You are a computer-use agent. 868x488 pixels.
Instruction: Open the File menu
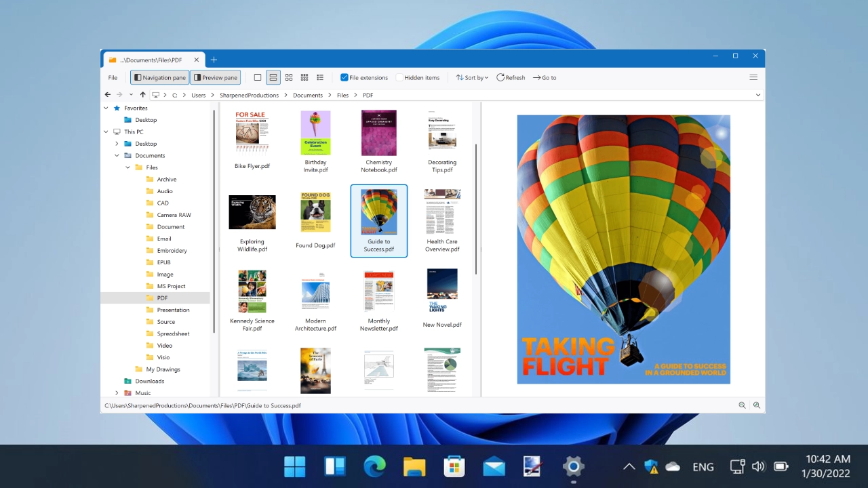pyautogui.click(x=113, y=77)
